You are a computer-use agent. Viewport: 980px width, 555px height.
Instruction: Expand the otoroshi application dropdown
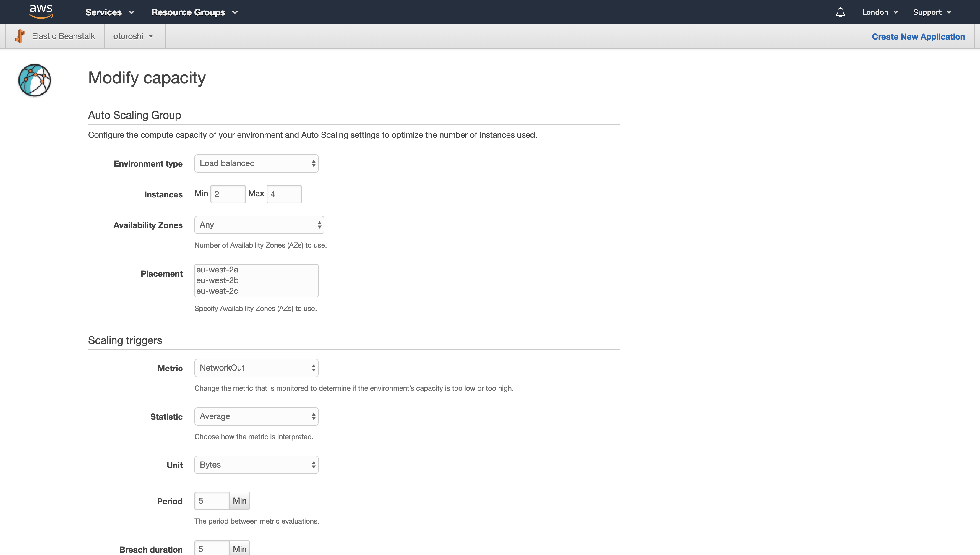pyautogui.click(x=133, y=36)
